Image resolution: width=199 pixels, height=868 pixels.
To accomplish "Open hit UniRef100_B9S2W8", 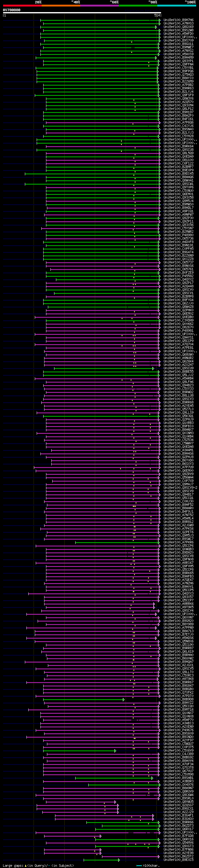I will [x=179, y=30].
